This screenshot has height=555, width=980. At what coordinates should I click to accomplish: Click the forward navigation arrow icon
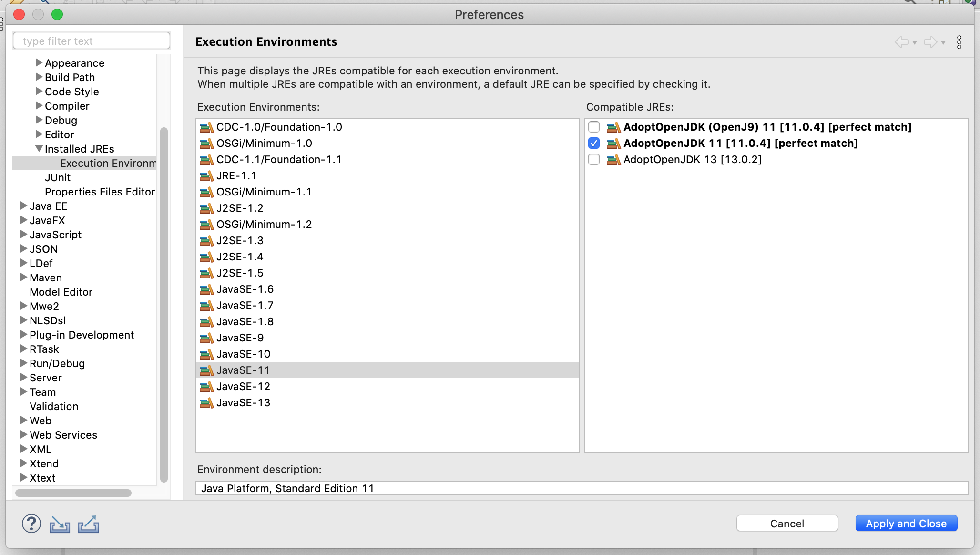(x=930, y=42)
